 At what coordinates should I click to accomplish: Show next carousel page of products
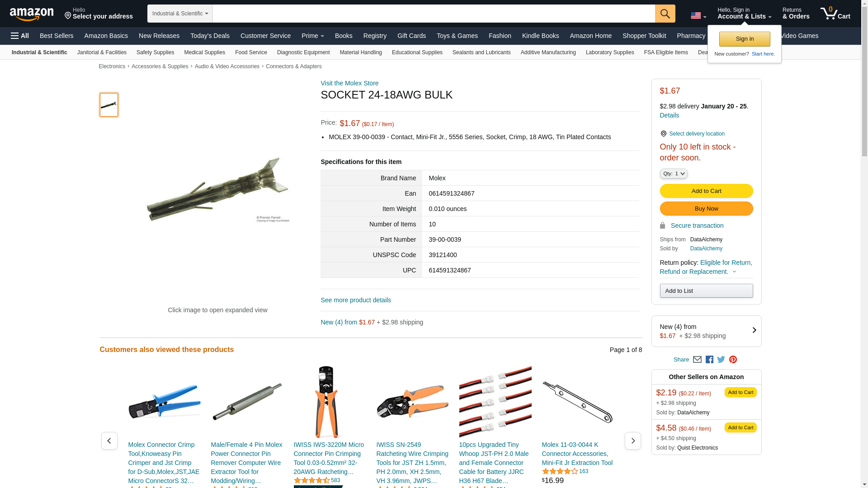pos(632,441)
